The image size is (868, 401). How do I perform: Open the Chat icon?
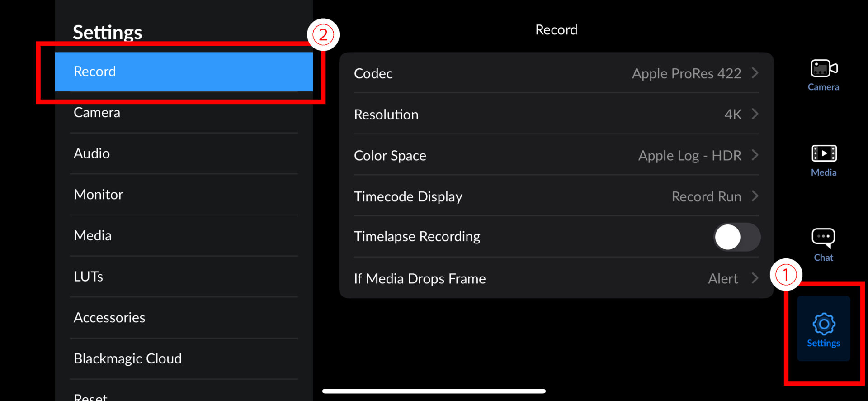click(x=823, y=238)
